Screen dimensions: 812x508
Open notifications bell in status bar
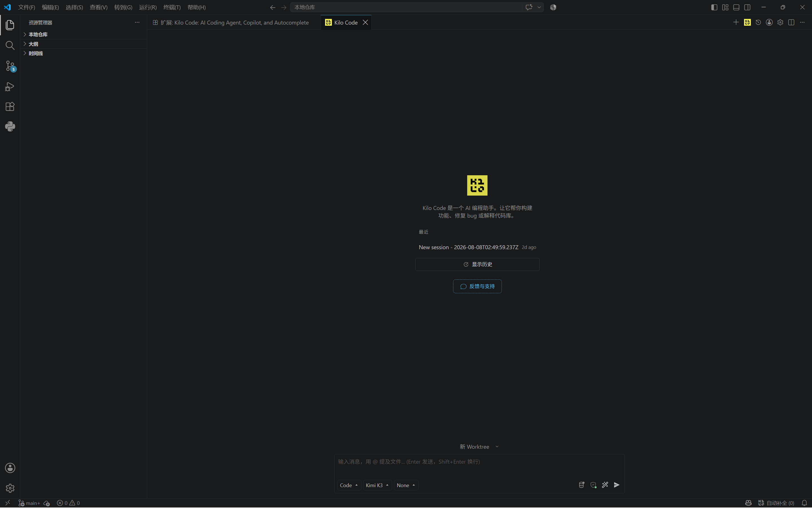[x=804, y=503]
